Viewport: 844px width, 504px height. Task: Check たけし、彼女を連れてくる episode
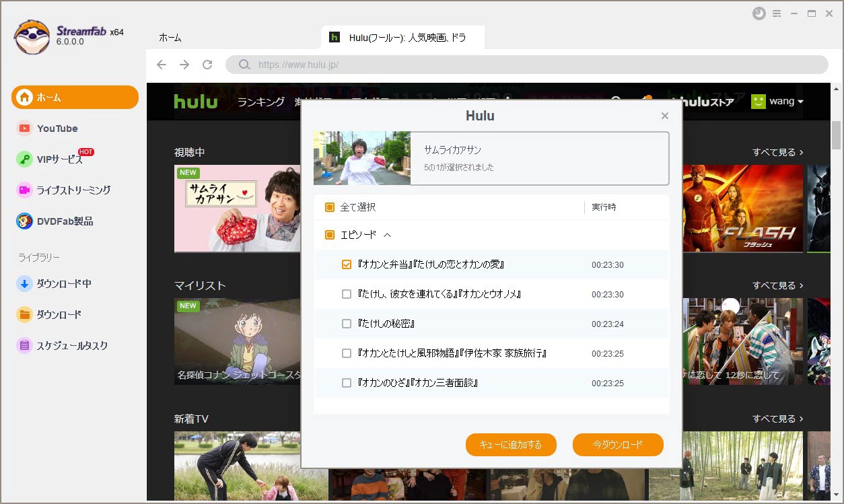(347, 294)
